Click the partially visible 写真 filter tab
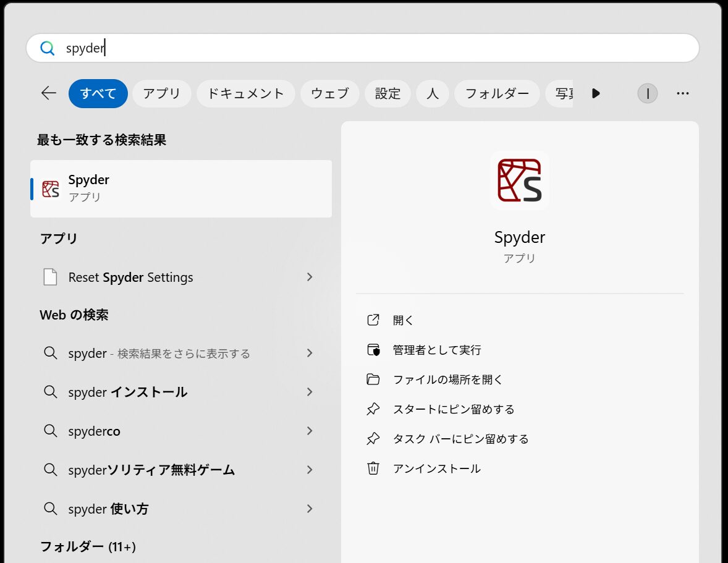The width and height of the screenshot is (728, 563). tap(559, 93)
